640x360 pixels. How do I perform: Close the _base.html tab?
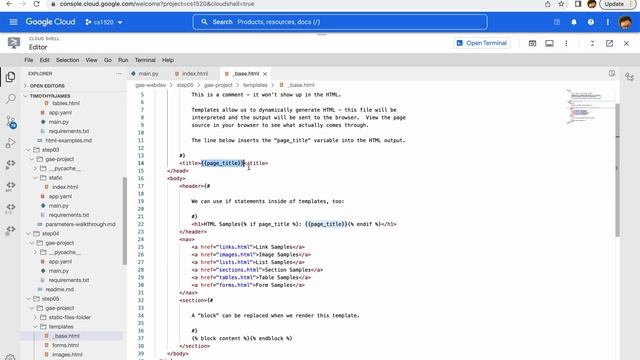point(265,74)
